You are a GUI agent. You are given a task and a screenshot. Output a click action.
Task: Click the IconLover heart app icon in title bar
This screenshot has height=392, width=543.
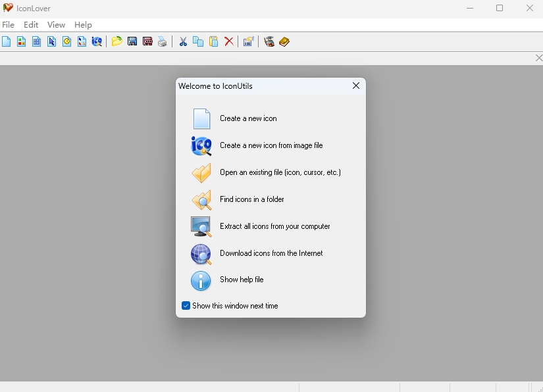(x=8, y=8)
